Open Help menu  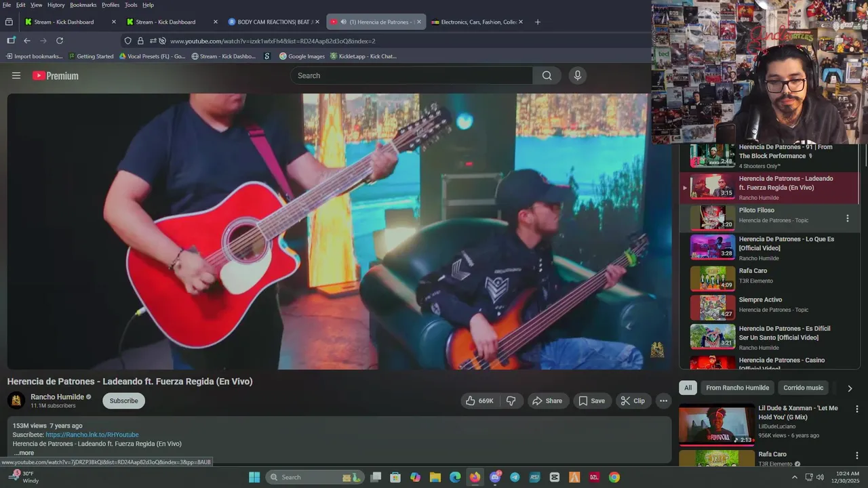point(148,5)
